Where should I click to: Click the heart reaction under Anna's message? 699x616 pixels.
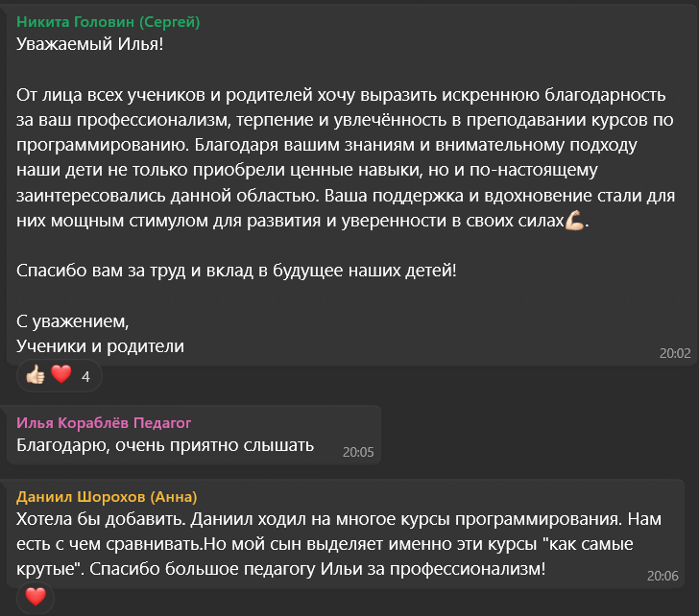point(36,597)
